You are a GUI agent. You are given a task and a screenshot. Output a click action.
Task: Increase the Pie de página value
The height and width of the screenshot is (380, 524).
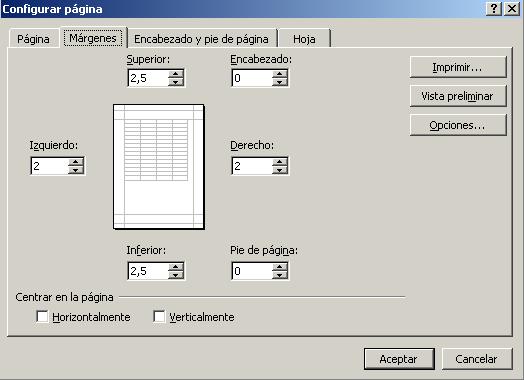(x=280, y=267)
